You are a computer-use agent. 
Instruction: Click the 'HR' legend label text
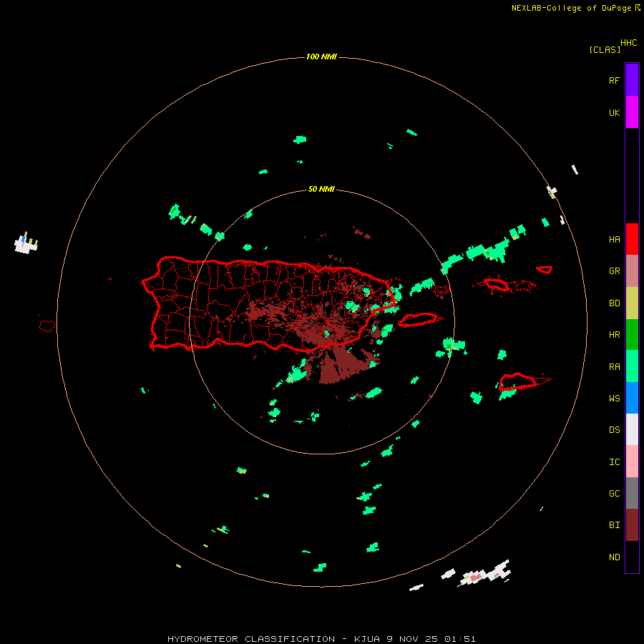tap(614, 335)
